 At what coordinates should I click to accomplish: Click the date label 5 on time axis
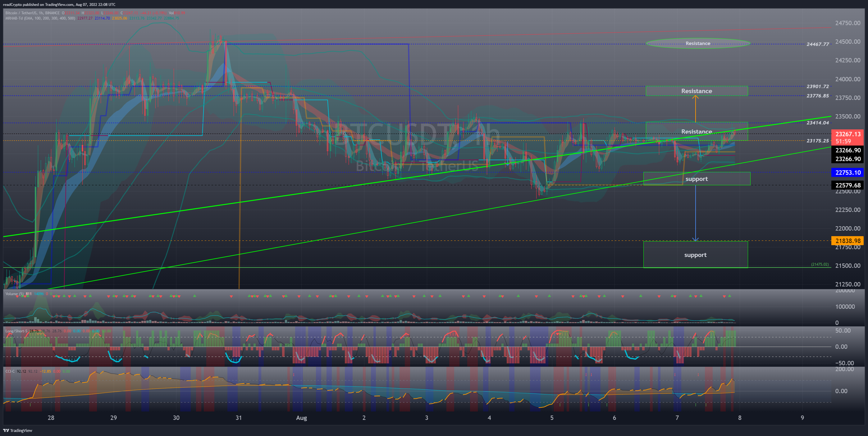click(552, 418)
